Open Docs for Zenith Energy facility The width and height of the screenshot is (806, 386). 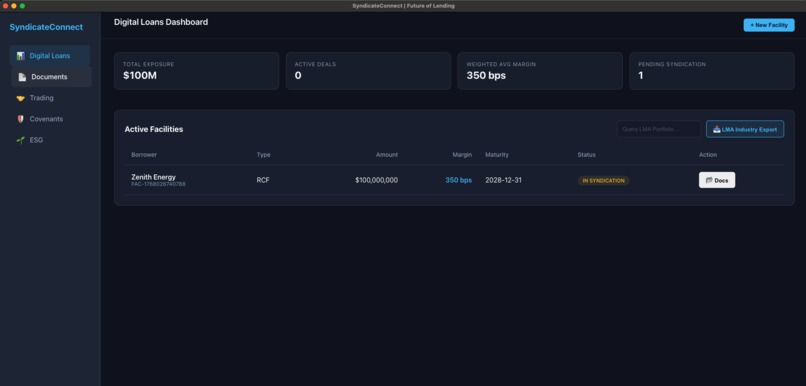tap(717, 180)
